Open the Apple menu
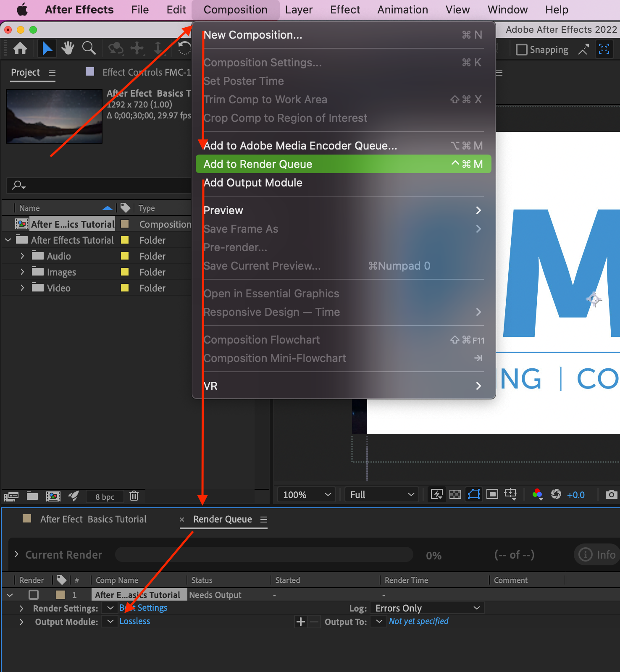The width and height of the screenshot is (620, 672). point(22,10)
